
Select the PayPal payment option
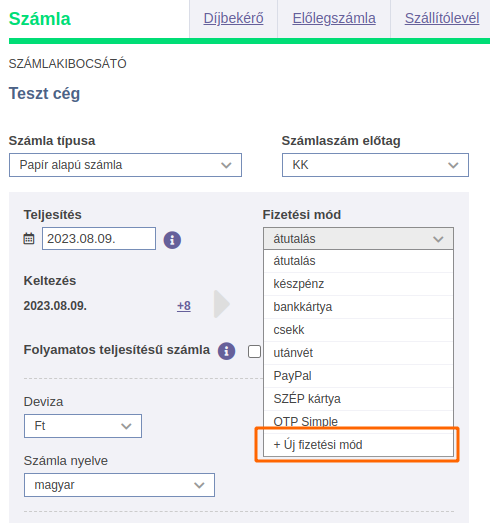tap(358, 376)
